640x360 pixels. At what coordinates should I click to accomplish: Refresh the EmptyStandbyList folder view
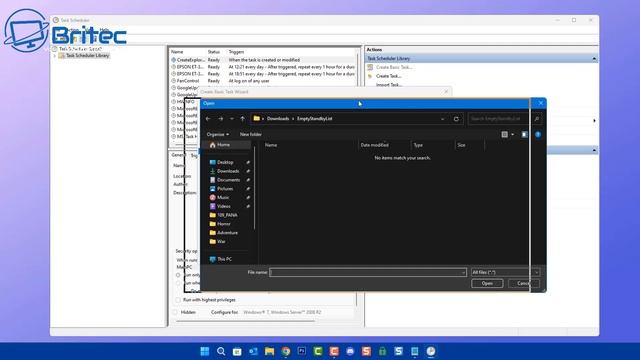point(456,119)
